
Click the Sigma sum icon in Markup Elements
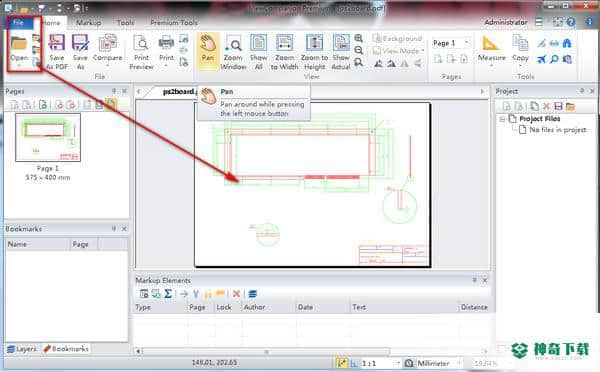(168, 294)
